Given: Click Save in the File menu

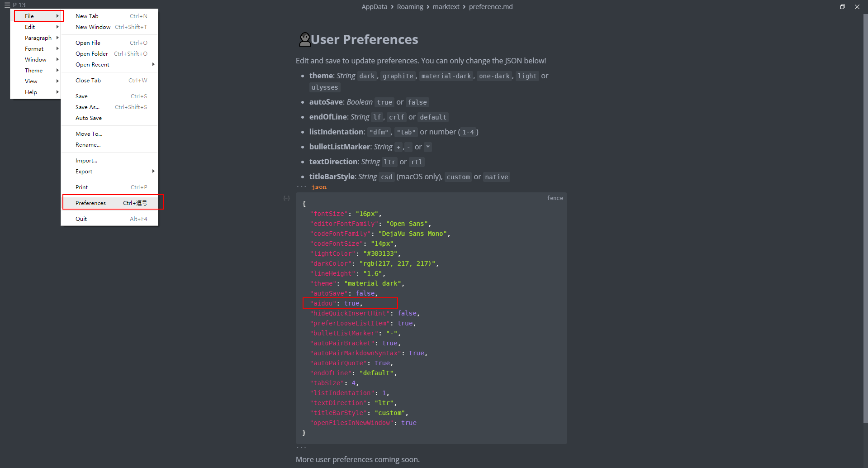Looking at the screenshot, I should [109, 96].
